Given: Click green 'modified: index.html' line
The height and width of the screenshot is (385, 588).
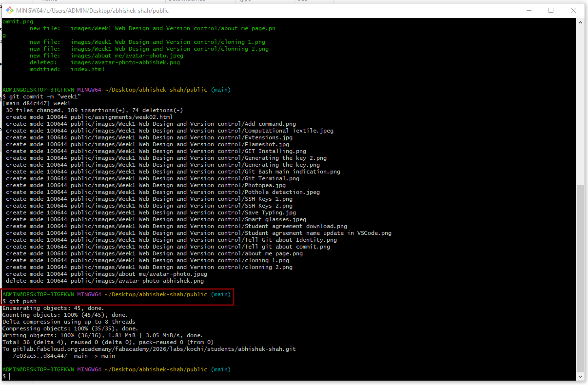Looking at the screenshot, I should click(67, 69).
